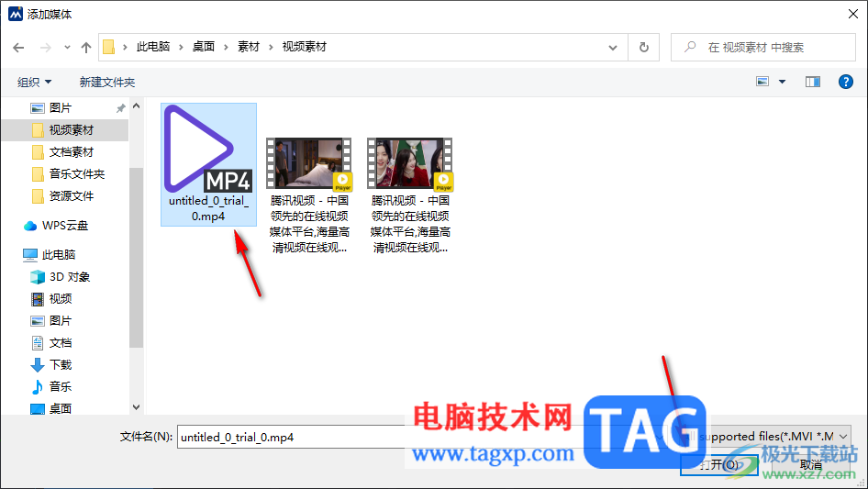The height and width of the screenshot is (489, 868).
Task: Click the navigation pane scrollbar thumb
Action: click(136, 258)
